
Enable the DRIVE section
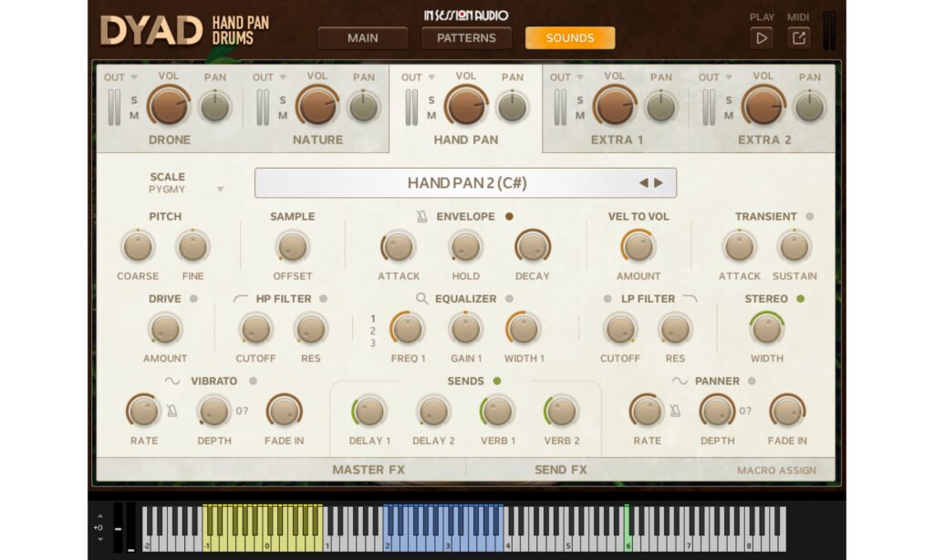193,299
